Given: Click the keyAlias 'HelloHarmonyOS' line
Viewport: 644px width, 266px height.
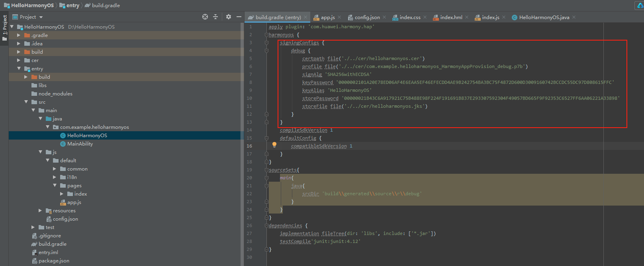Looking at the screenshot, I should (337, 90).
